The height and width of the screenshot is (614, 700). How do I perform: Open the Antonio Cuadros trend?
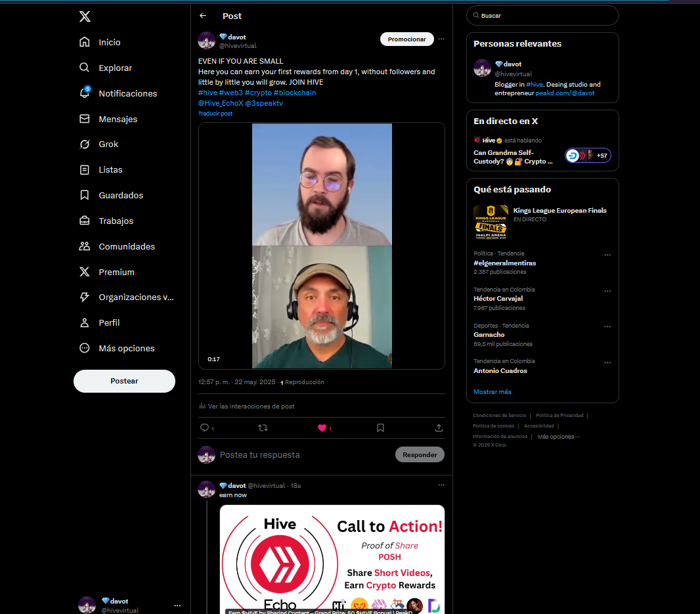coord(500,370)
